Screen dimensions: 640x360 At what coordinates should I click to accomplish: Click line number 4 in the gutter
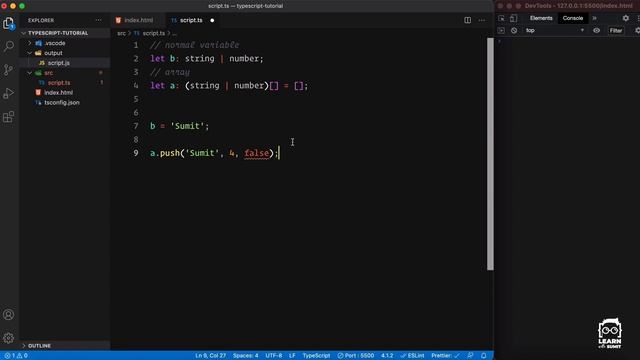tap(136, 86)
